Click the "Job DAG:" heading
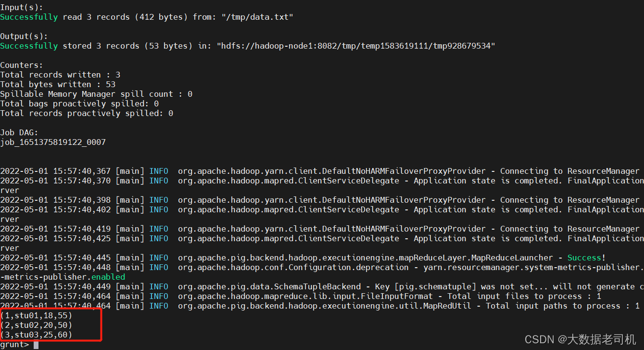644x350 pixels. coord(19,132)
